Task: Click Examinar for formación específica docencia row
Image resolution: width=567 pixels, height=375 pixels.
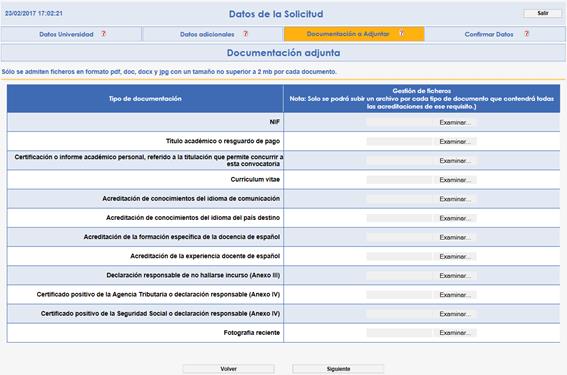Action: pyautogui.click(x=455, y=238)
